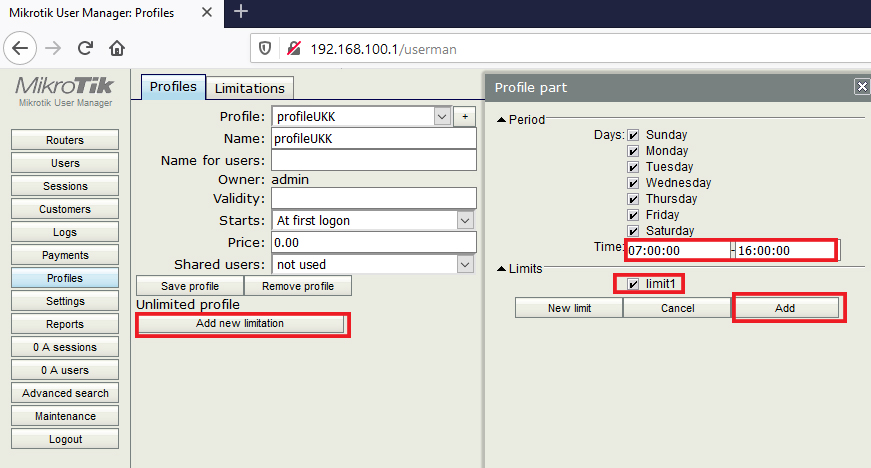Click Save profile

pyautogui.click(x=190, y=286)
